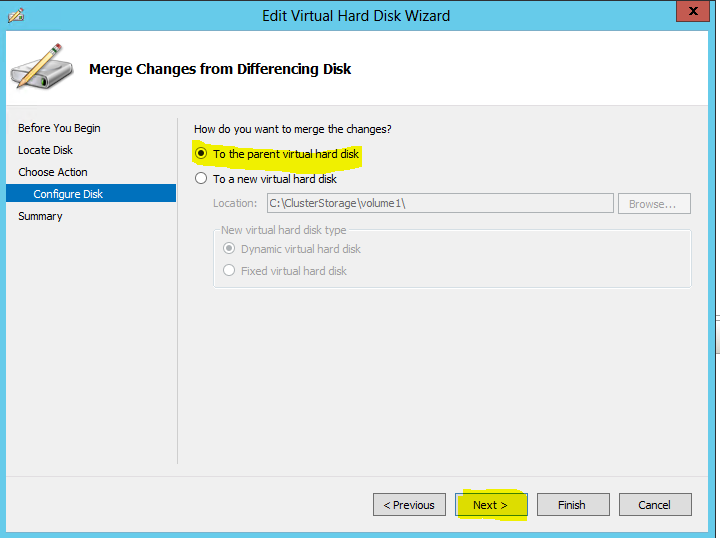
Task: Select 'To the parent virtual hard disk'
Action: 201,154
